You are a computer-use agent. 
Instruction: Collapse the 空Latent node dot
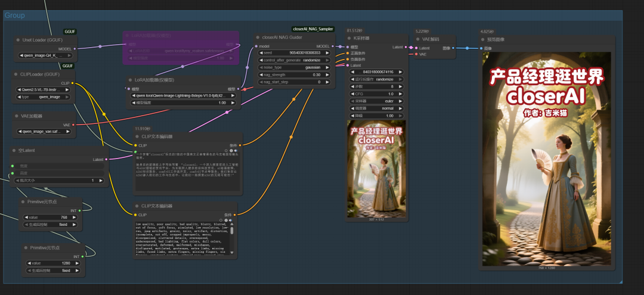(14, 151)
